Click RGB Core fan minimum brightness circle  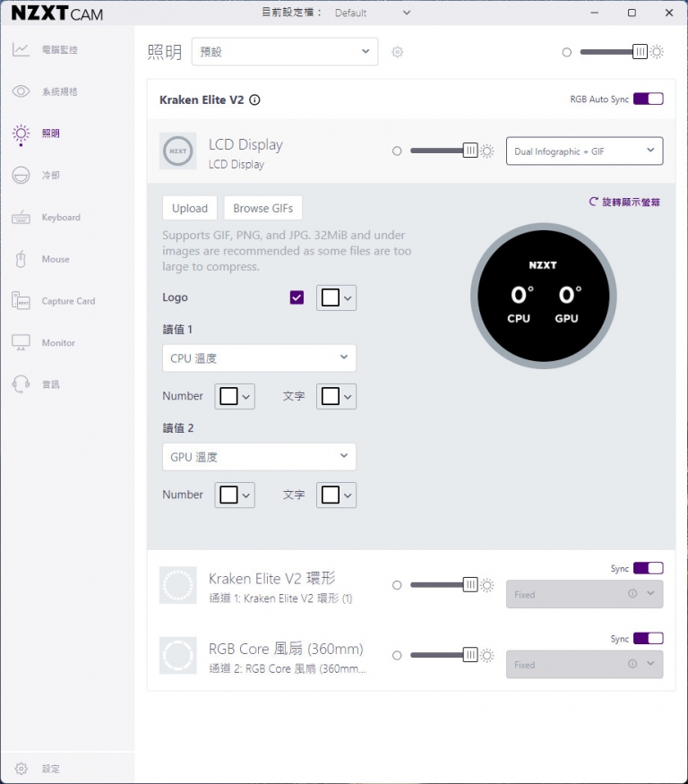[x=397, y=656]
